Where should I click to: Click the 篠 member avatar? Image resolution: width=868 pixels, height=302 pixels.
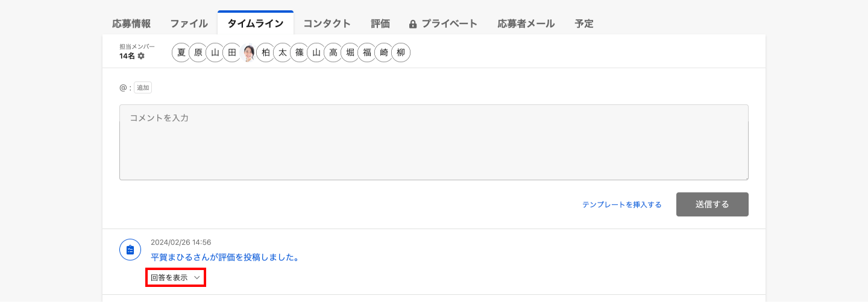(299, 53)
